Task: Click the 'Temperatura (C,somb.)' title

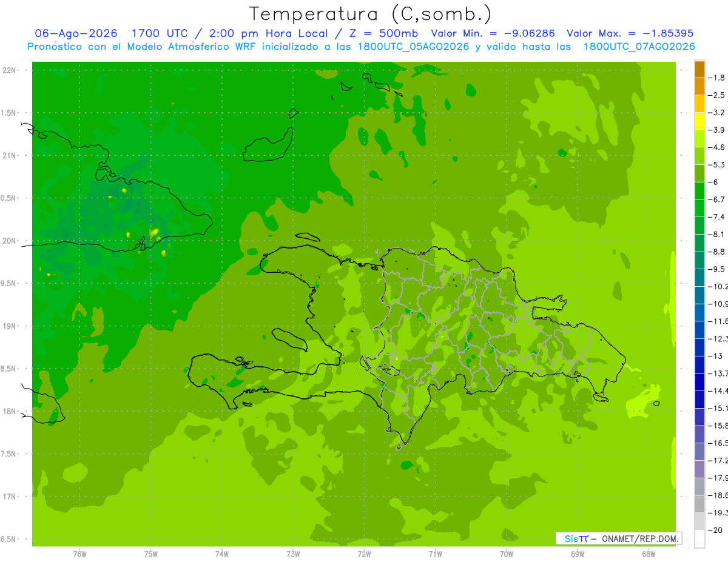Action: click(x=371, y=13)
